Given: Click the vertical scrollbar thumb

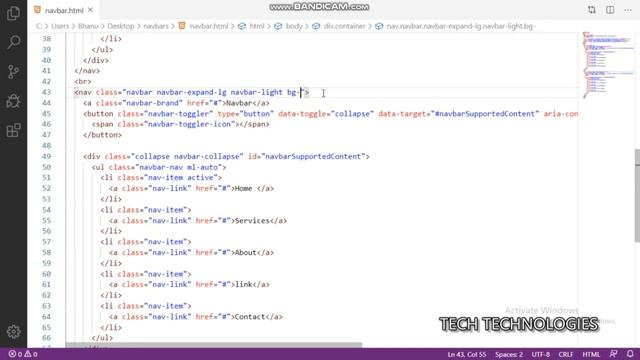Looking at the screenshot, I should coord(637,196).
